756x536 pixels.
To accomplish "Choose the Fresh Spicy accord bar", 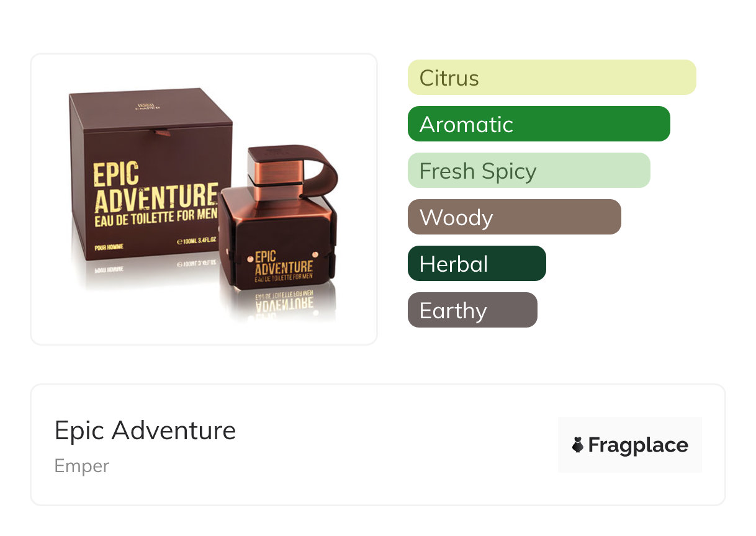I will (529, 171).
